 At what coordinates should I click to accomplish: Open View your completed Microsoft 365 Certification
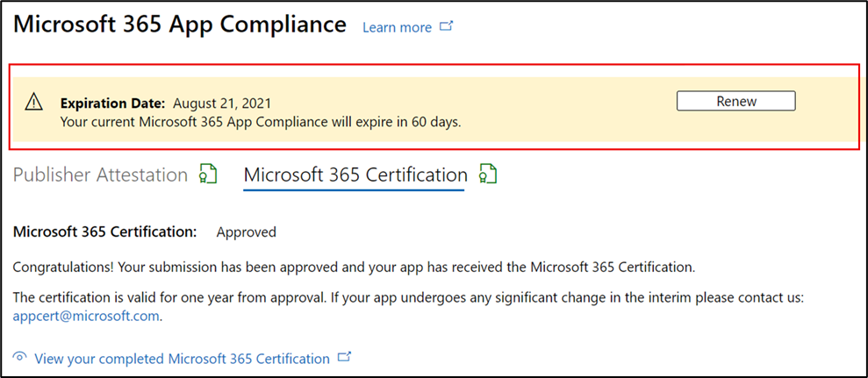coord(182,359)
